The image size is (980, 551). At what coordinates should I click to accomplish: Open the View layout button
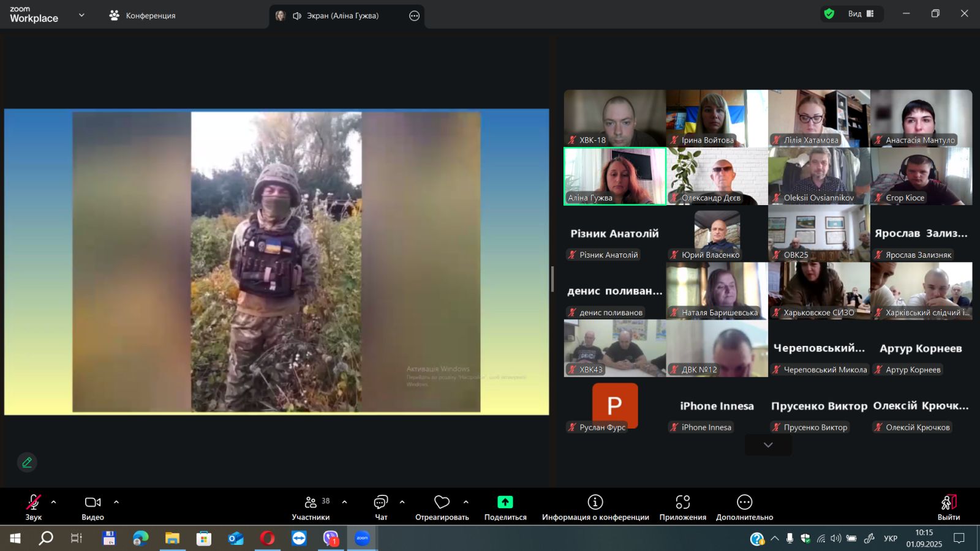point(861,14)
